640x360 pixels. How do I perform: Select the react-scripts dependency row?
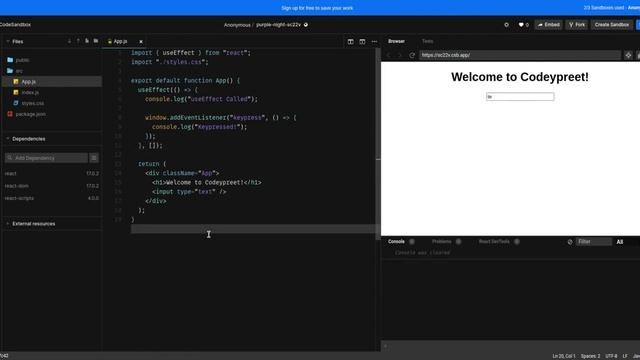tap(51, 198)
